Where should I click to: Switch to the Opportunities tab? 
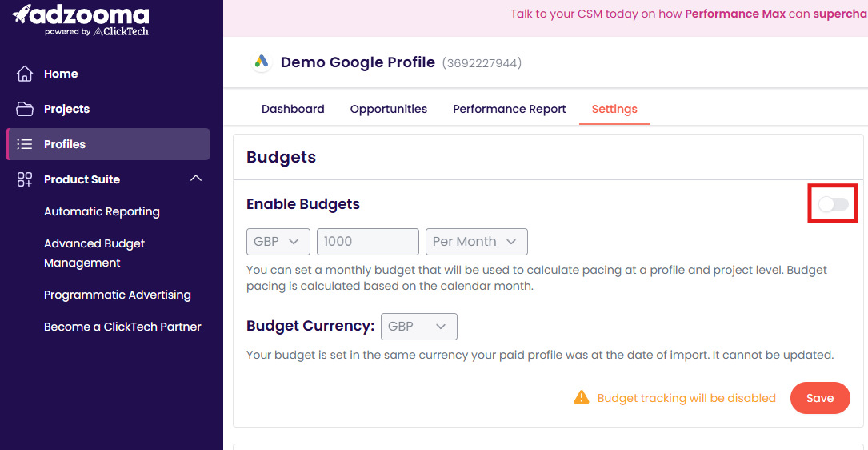tap(389, 109)
